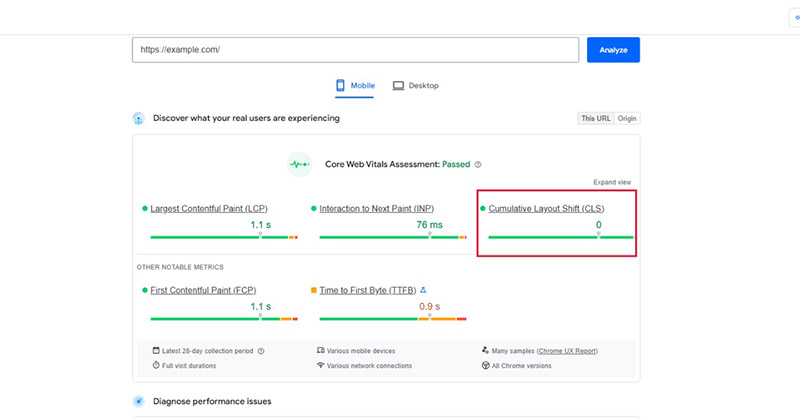Screen dimensions: 800x419
Task: Click the green status dot beside LCP
Action: (x=145, y=209)
